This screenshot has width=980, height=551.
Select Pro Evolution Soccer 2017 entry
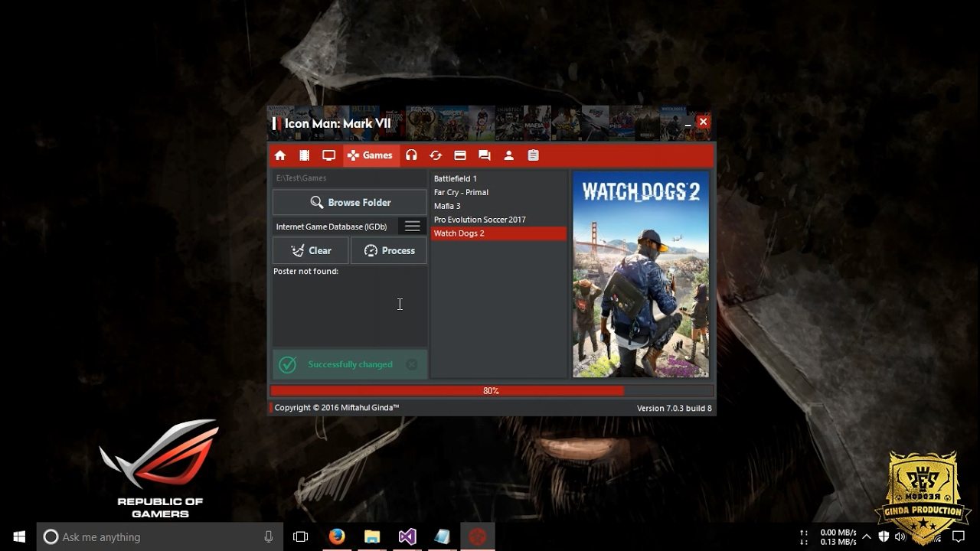click(480, 220)
